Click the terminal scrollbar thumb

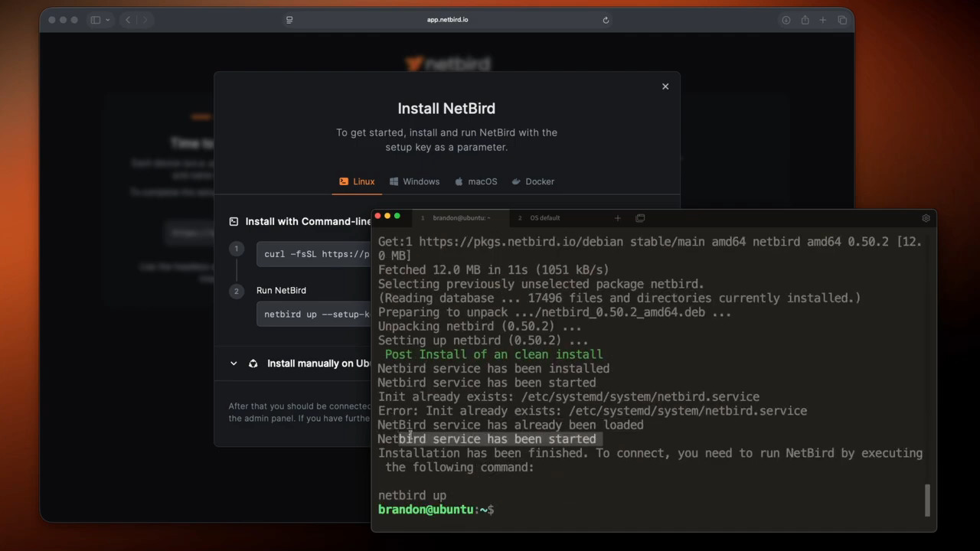[x=927, y=500]
